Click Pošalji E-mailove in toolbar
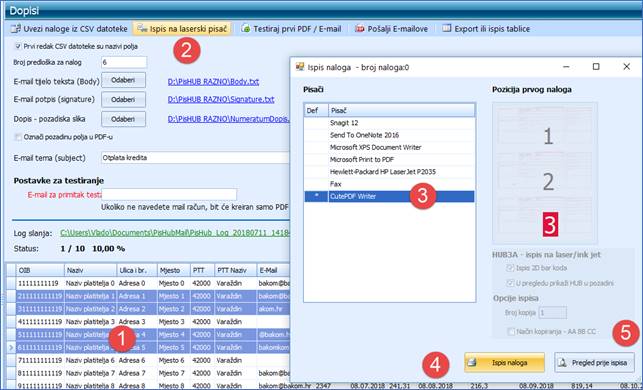Viewport: 643px width, 390px height. point(392,29)
